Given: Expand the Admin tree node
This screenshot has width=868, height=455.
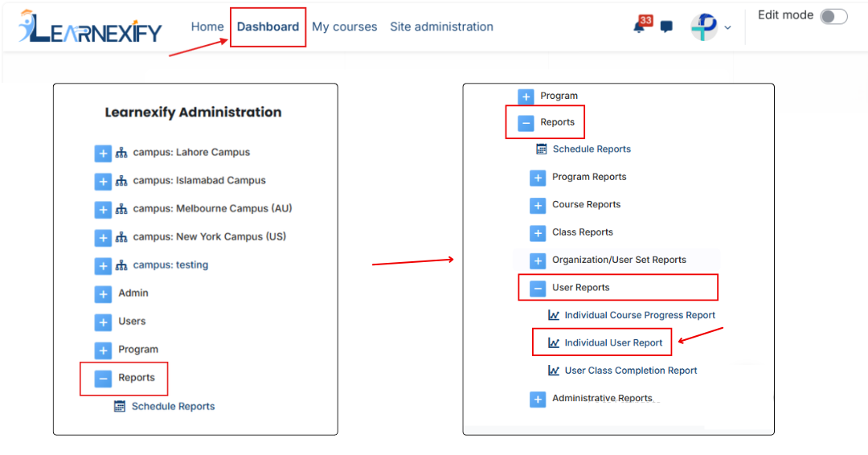Looking at the screenshot, I should click(x=103, y=294).
